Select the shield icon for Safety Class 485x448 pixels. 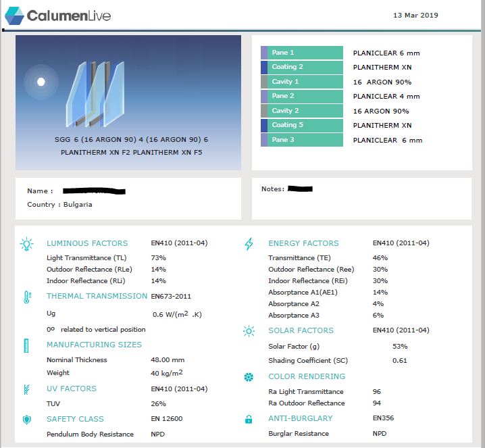click(x=26, y=420)
